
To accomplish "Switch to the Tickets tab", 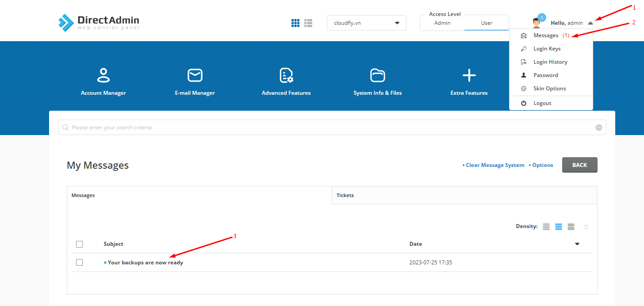I will pyautogui.click(x=464, y=195).
